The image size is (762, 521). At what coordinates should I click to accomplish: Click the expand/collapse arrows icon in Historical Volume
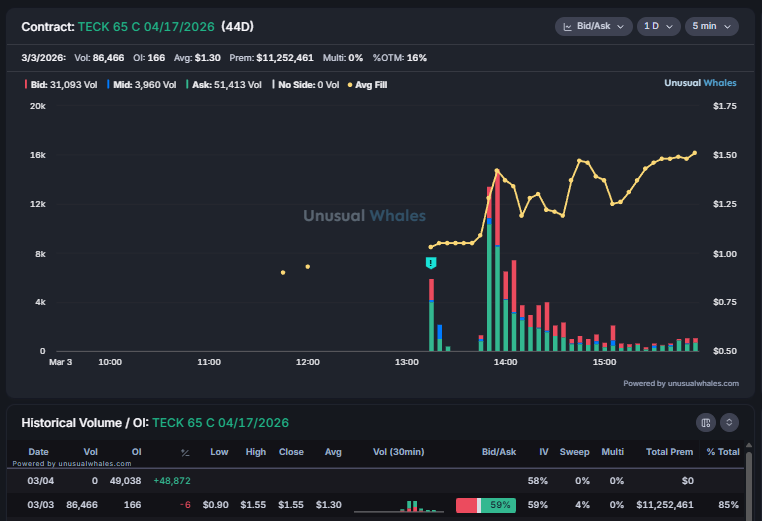tap(729, 422)
